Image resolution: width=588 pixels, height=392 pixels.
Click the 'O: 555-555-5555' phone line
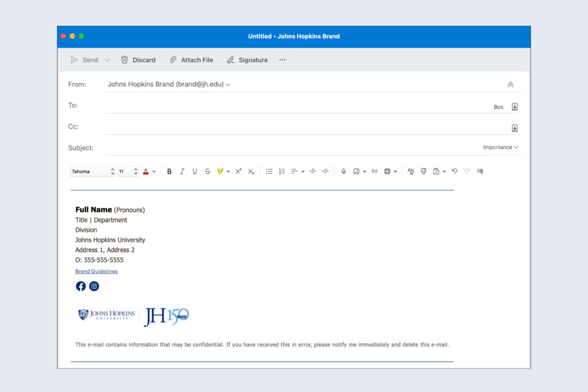click(99, 260)
